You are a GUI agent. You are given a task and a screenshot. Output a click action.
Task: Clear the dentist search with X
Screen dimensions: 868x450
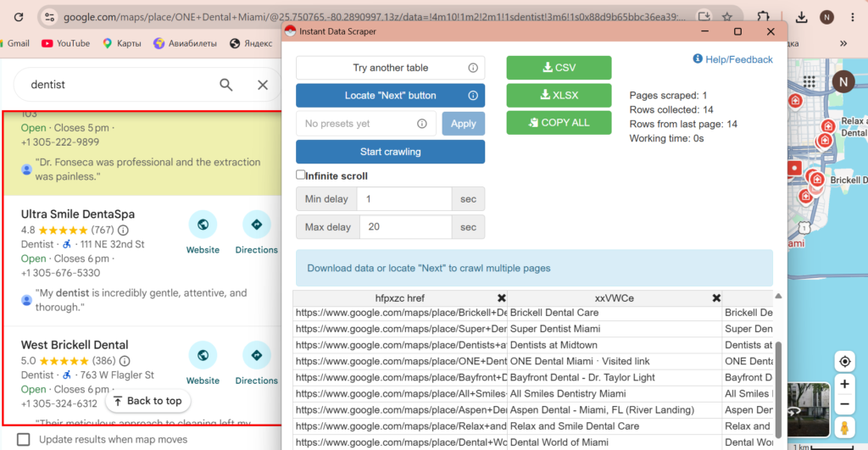pyautogui.click(x=263, y=85)
